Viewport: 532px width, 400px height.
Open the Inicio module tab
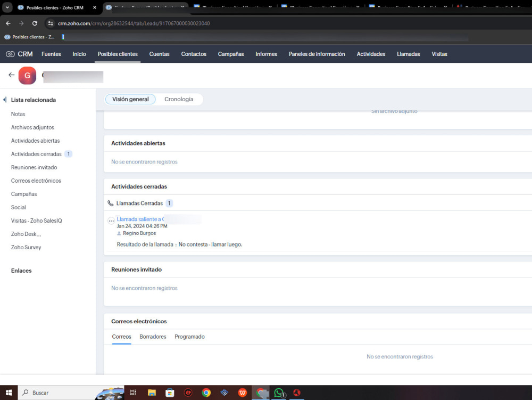(79, 54)
